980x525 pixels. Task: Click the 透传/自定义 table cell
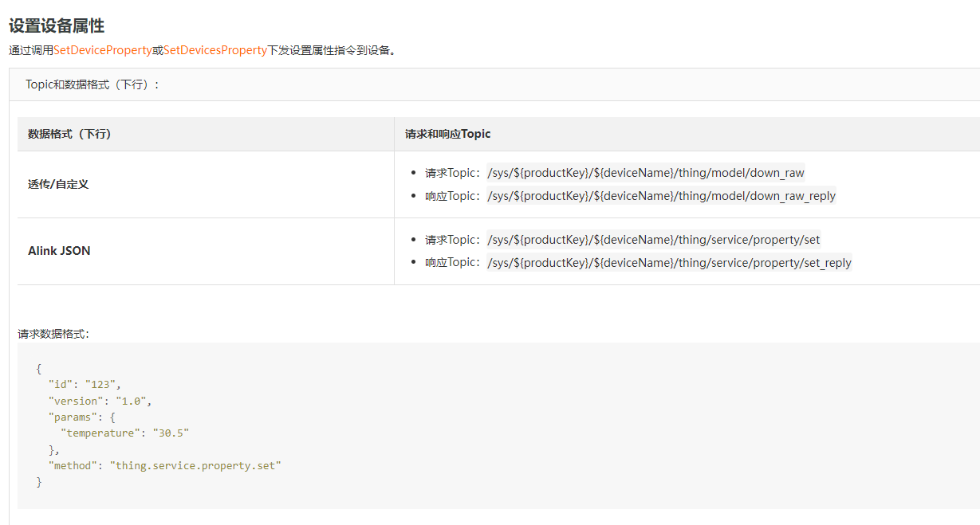click(58, 184)
